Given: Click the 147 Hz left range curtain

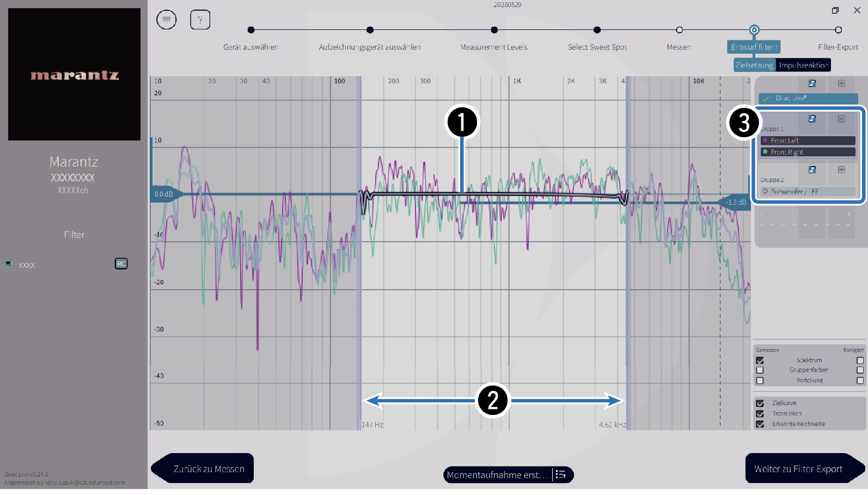Looking at the screenshot, I should click(359, 253).
